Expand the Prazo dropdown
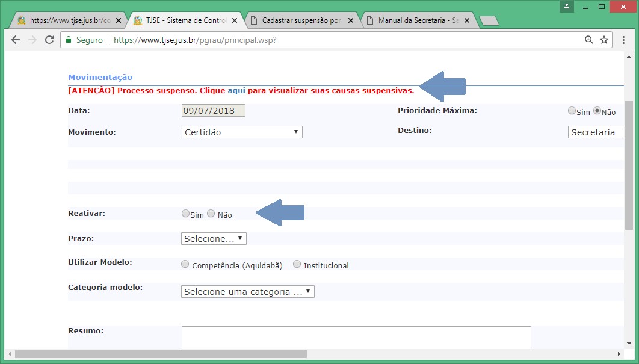This screenshot has height=364, width=639. 214,239
